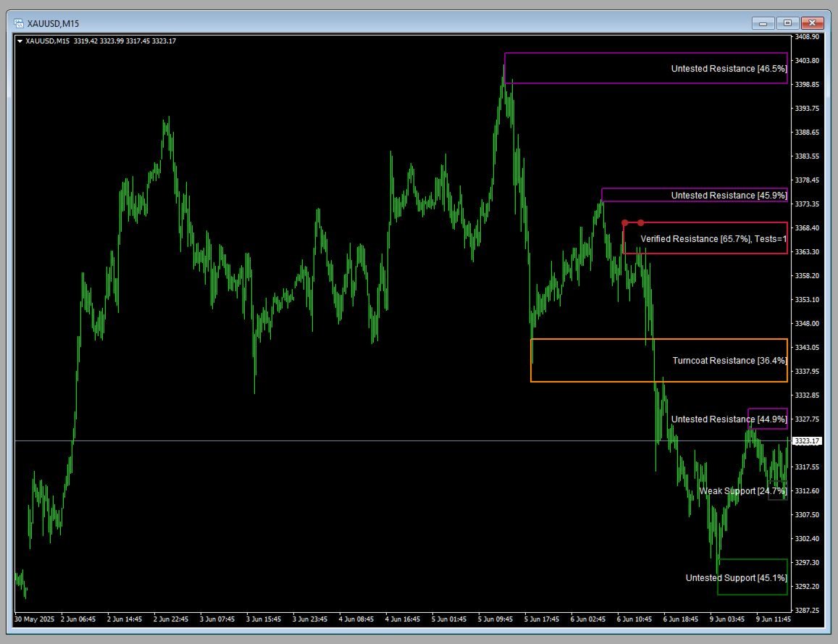Click the right red test marker dot
The height and width of the screenshot is (644, 838).
pos(640,222)
